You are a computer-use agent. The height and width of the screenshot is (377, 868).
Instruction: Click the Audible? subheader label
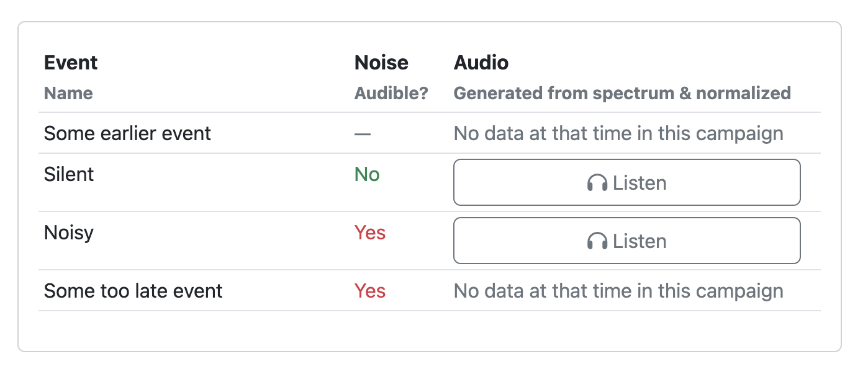pos(391,93)
